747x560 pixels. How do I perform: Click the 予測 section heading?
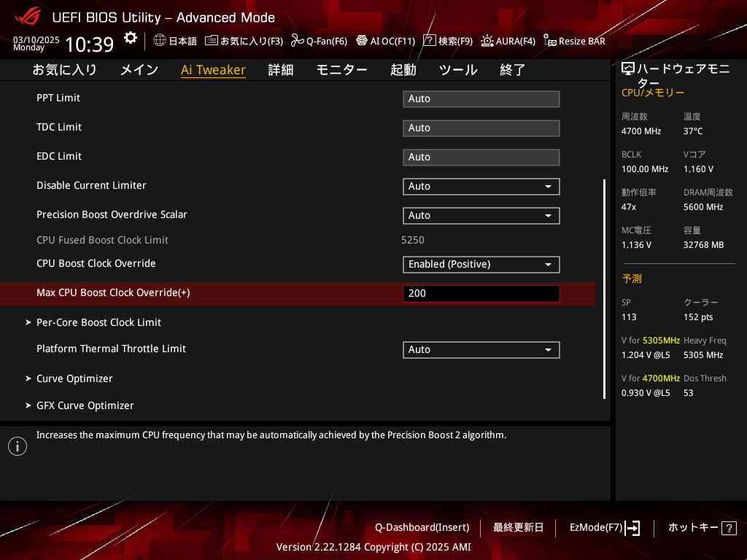632,279
